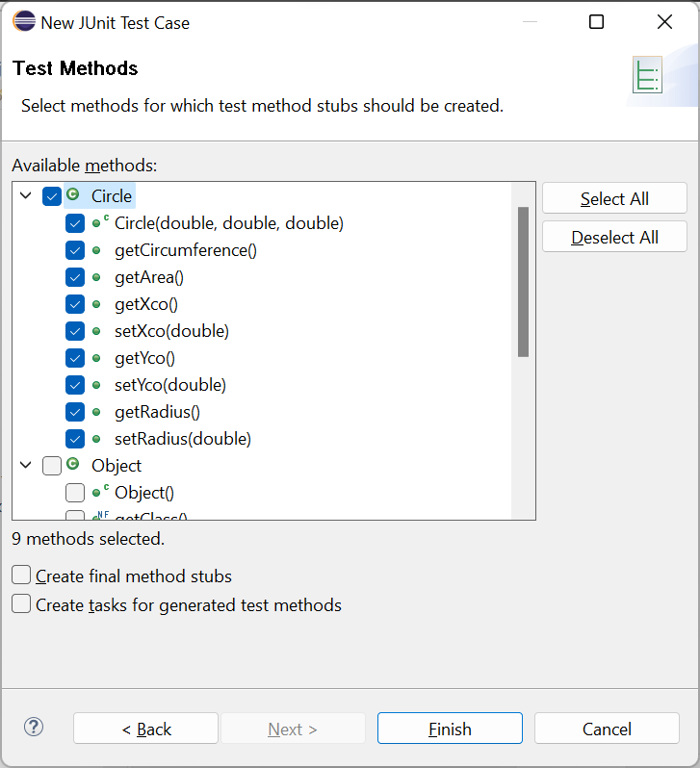Go to previous page with Back button
Image resolution: width=700 pixels, height=768 pixels.
(x=145, y=729)
